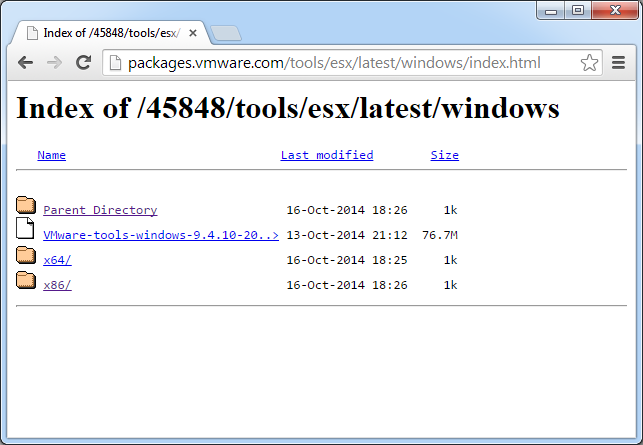Click the file icon beside VMware-tools-windows

click(25, 228)
